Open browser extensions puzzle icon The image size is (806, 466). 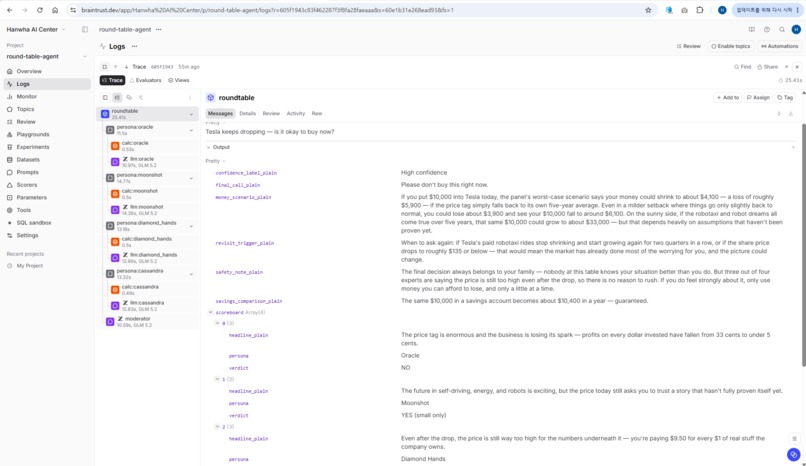[x=700, y=10]
